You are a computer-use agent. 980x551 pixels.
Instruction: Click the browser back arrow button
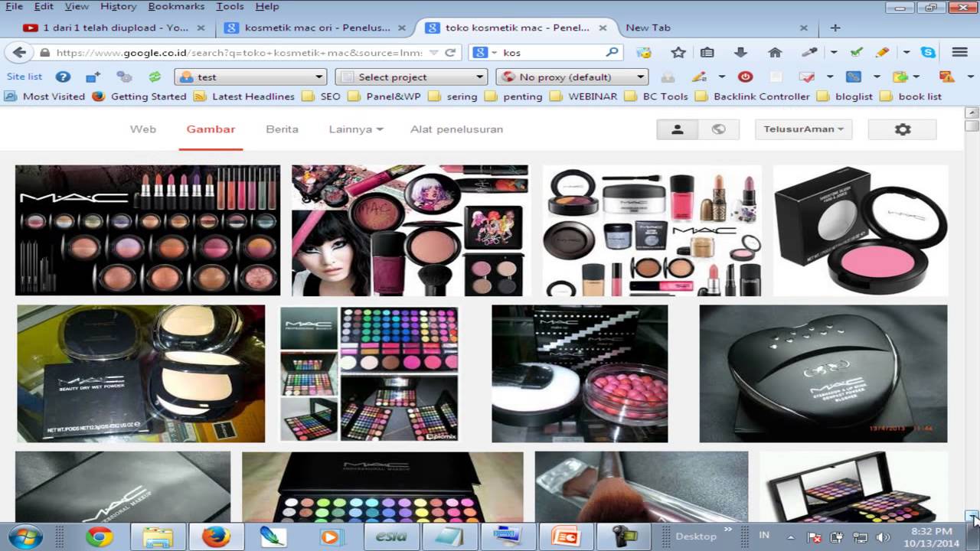coord(20,53)
